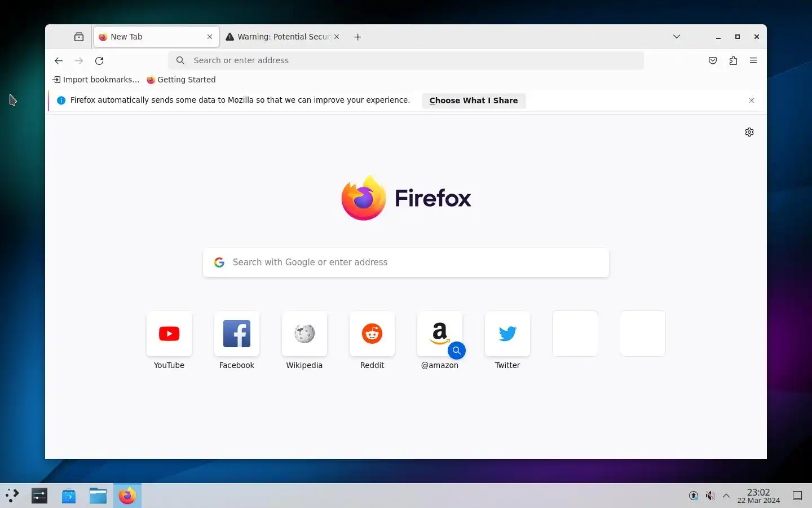Image resolution: width=812 pixels, height=508 pixels.
Task: Open Import bookmarks from bookmarks toolbar
Action: coord(96,80)
